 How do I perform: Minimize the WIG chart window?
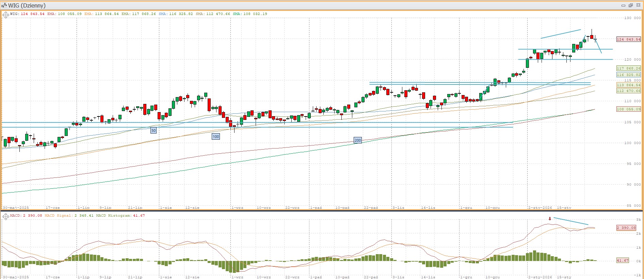(623, 5)
